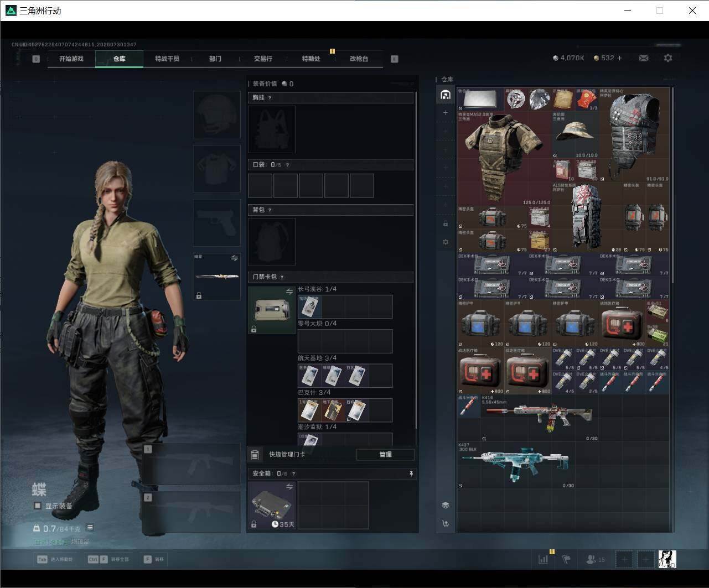The image size is (709, 588).
Task: Pin the 安全箱 panel with pushpin icon
Action: tap(411, 473)
